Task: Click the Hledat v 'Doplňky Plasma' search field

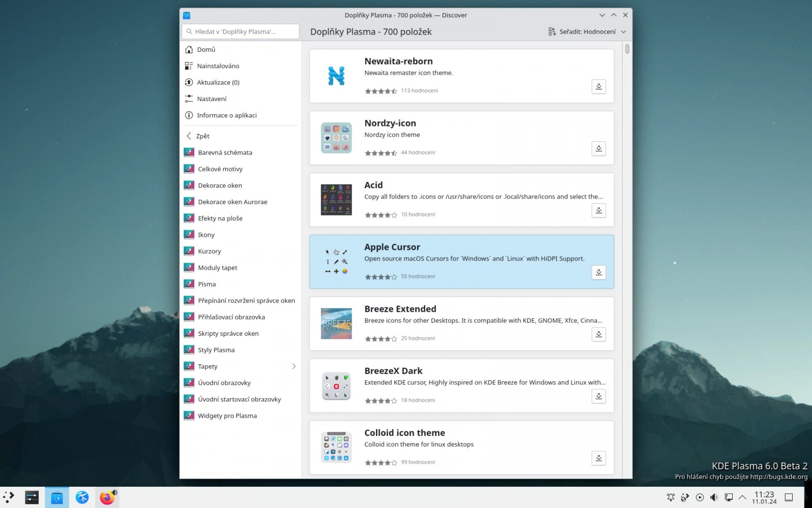Action: pos(241,31)
